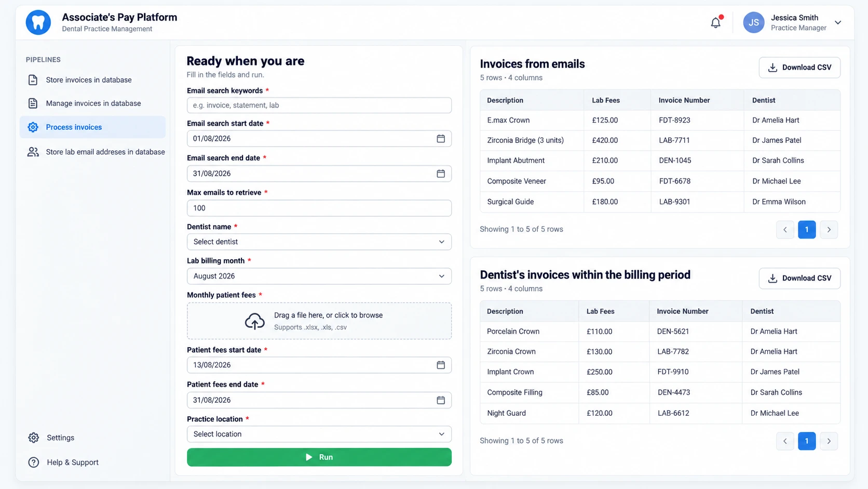Download CSV for Invoices from emails

(799, 68)
